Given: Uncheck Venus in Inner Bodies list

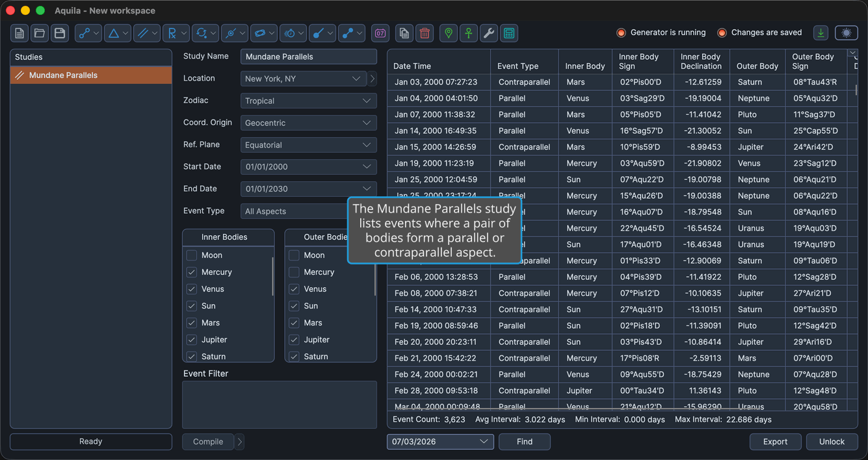Looking at the screenshot, I should click(x=192, y=289).
